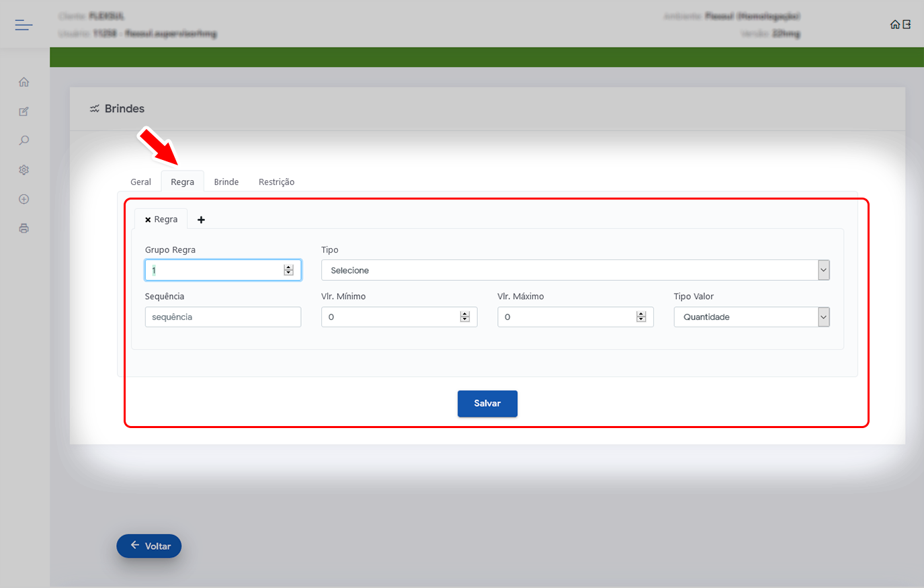Click the home icon in the sidebar
924x588 pixels.
point(24,83)
